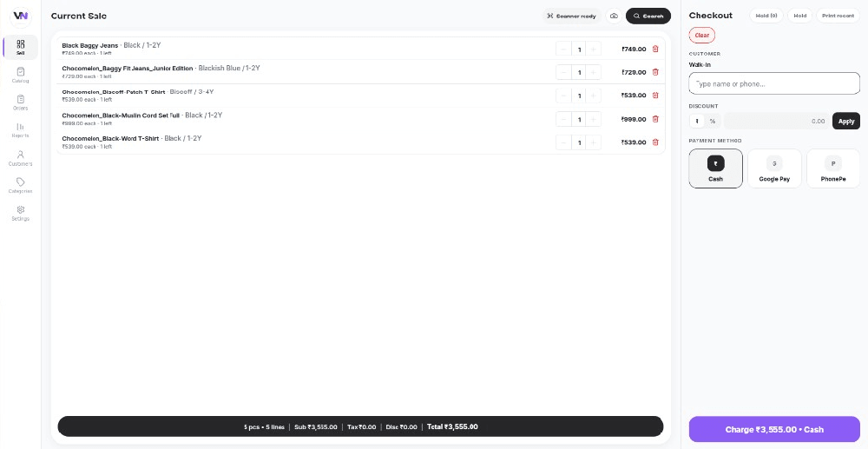Delete the Baggy Fit Jeans Junior Edition line

[655, 72]
